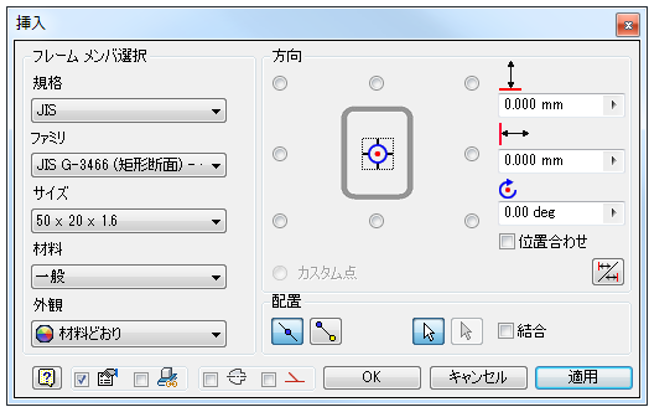
Task: Select insert members on edges placement mode
Action: 287,331
